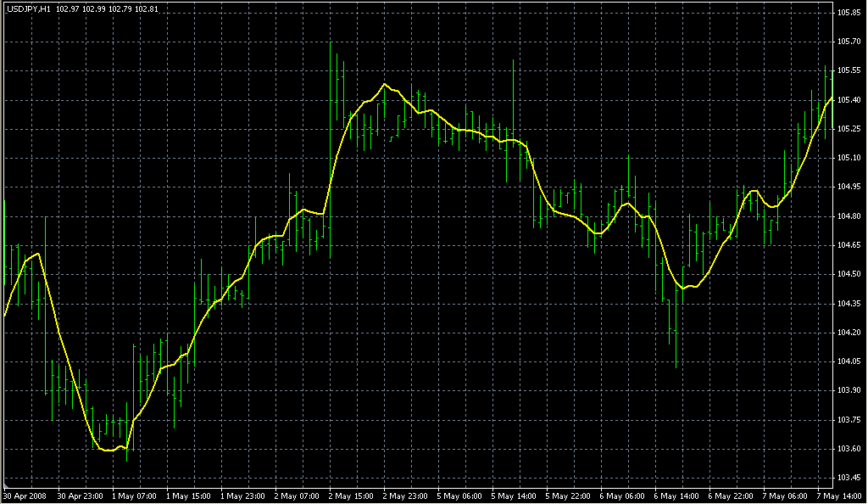Click the 103.45 price label at bottom

pos(849,477)
